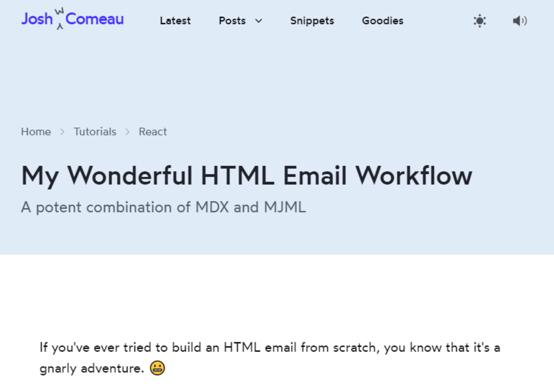Click the intro paragraph about HTML email

coord(269,348)
